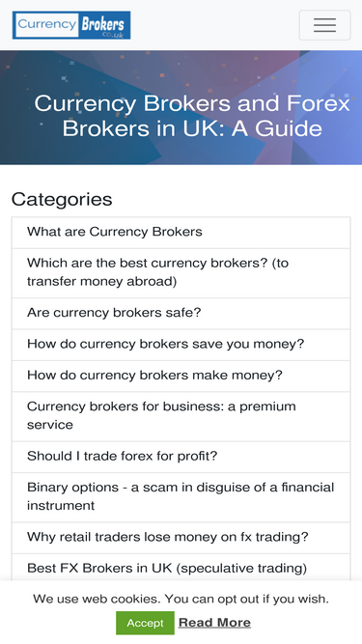Open How do currency brokers make money?
362x644 pixels.
click(x=181, y=376)
